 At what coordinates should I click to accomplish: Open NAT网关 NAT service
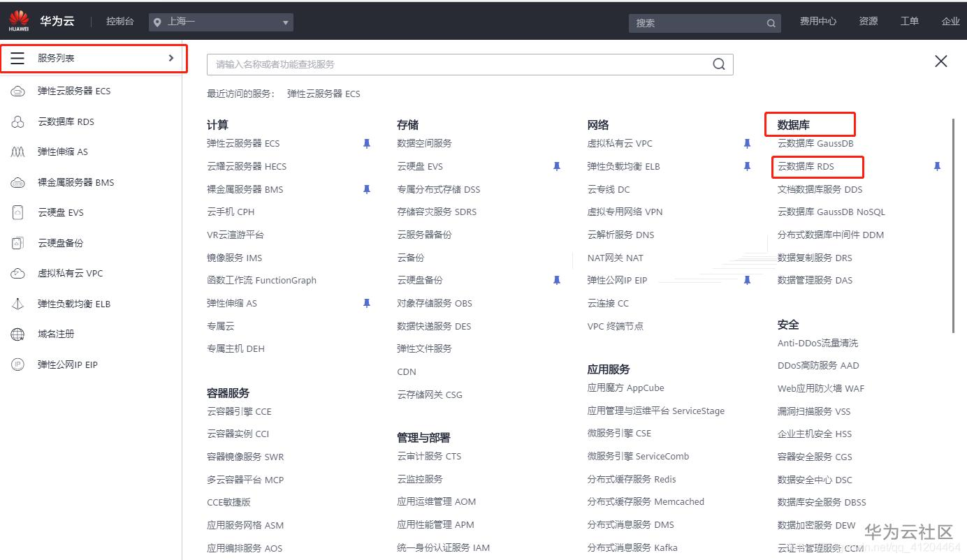[x=616, y=258]
